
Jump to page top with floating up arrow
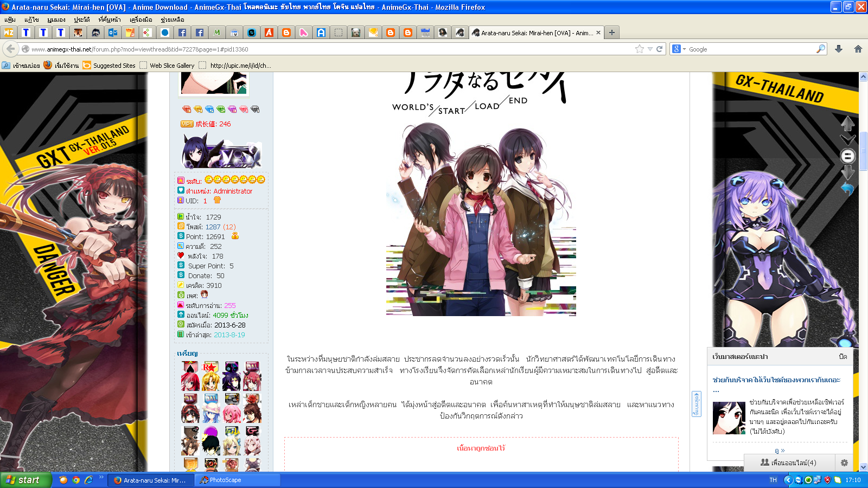[848, 123]
